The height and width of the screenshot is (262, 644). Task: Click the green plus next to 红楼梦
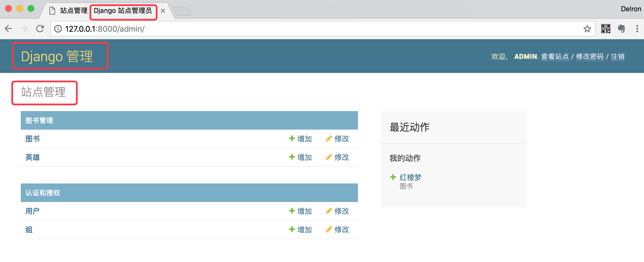tap(393, 177)
